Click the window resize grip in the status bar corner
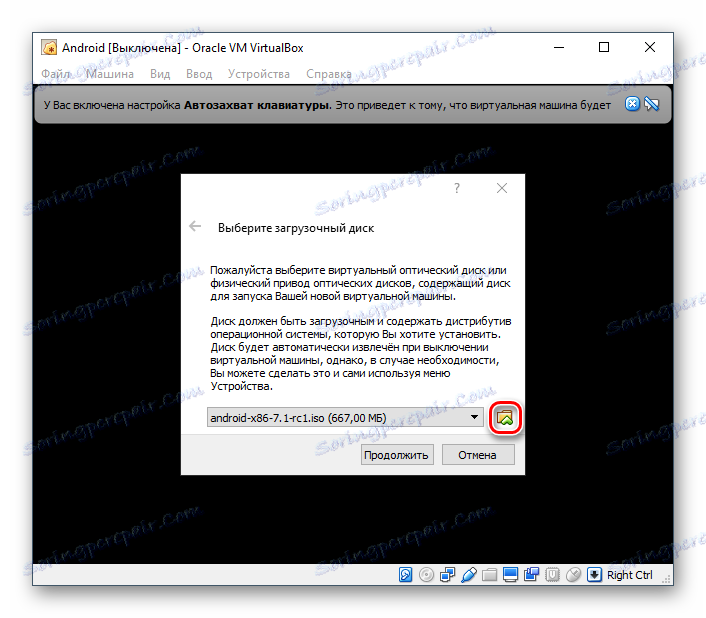Viewport: 706px width, 618px height. pos(666,579)
